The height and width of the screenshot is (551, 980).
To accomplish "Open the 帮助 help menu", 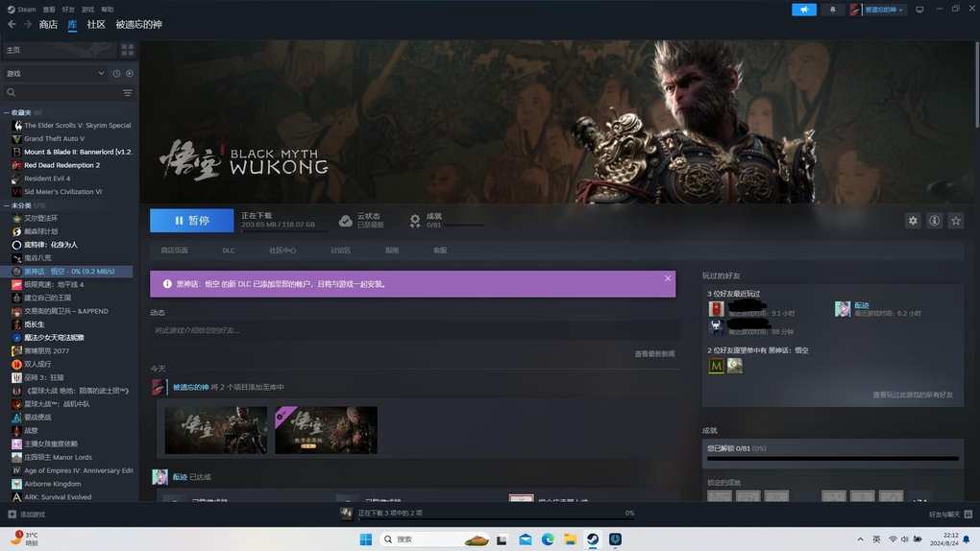I will [x=108, y=10].
